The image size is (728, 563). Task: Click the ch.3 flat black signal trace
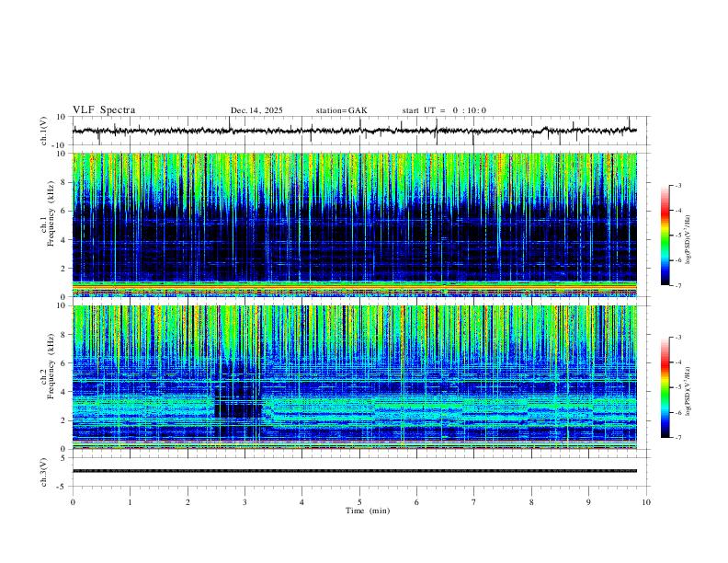coord(354,471)
